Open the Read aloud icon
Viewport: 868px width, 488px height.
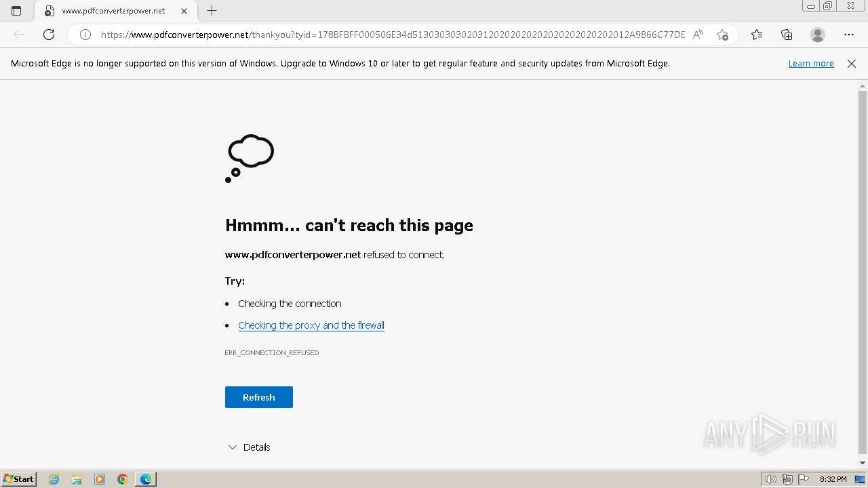tap(698, 35)
